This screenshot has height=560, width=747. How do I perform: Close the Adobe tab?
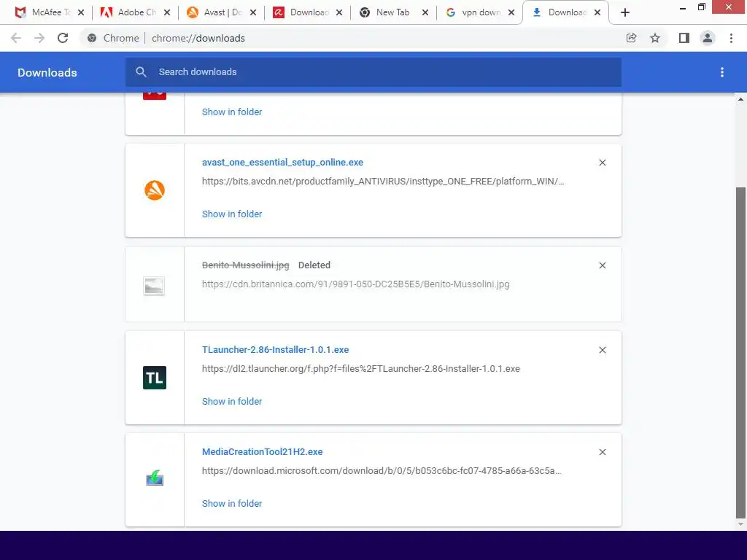167,13
